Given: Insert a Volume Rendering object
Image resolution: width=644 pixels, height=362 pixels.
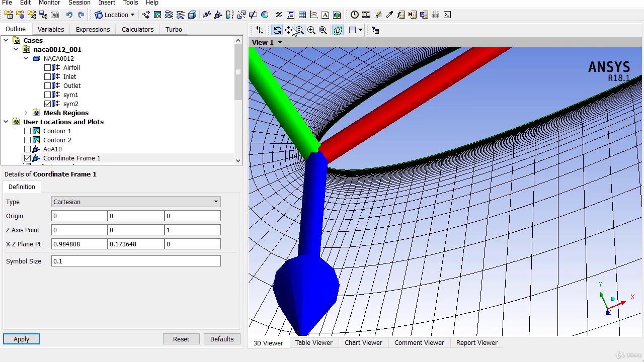Looking at the screenshot, I should pos(192,15).
